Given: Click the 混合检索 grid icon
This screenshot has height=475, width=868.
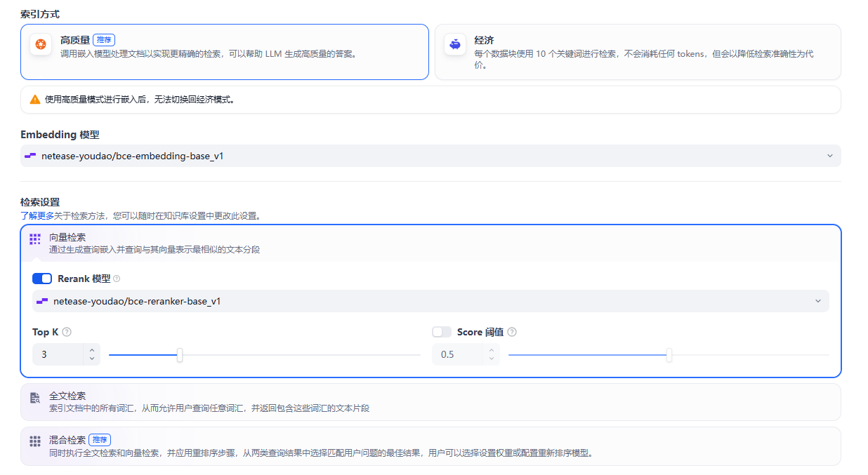Looking at the screenshot, I should (x=34, y=441).
